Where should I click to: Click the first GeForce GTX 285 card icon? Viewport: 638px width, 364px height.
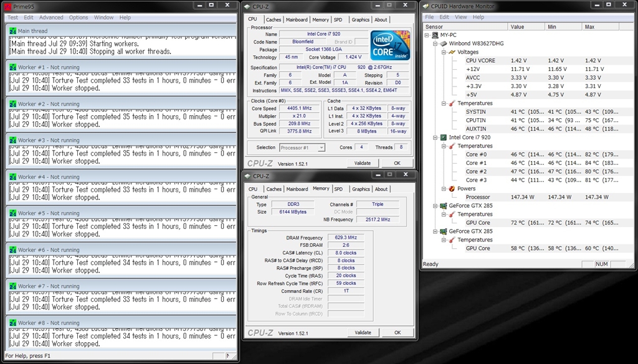pyautogui.click(x=443, y=206)
